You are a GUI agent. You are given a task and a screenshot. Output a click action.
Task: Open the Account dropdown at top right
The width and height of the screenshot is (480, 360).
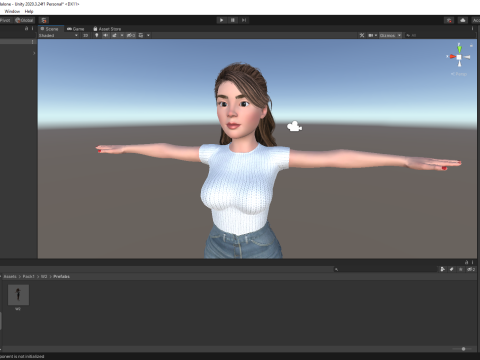[476, 20]
